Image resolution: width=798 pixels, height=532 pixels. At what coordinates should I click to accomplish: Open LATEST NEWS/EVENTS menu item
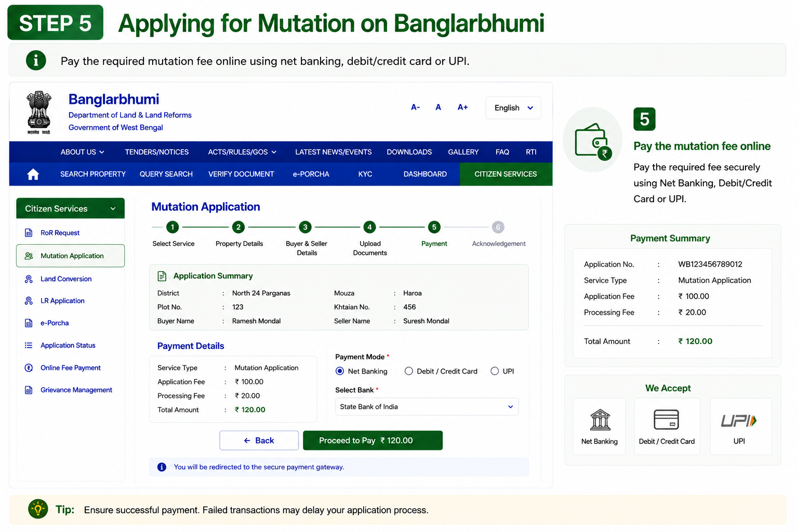pyautogui.click(x=334, y=152)
